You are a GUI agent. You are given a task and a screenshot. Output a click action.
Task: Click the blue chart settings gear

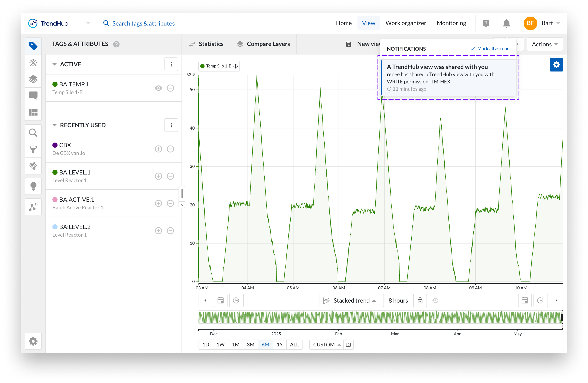[556, 65]
